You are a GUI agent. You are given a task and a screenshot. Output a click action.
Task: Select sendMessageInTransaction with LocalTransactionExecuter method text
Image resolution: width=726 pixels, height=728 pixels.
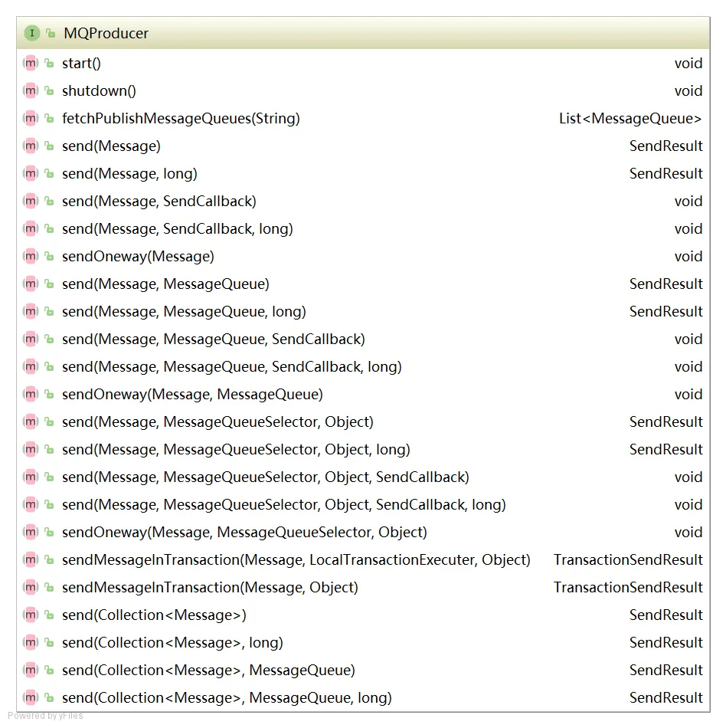pos(296,559)
